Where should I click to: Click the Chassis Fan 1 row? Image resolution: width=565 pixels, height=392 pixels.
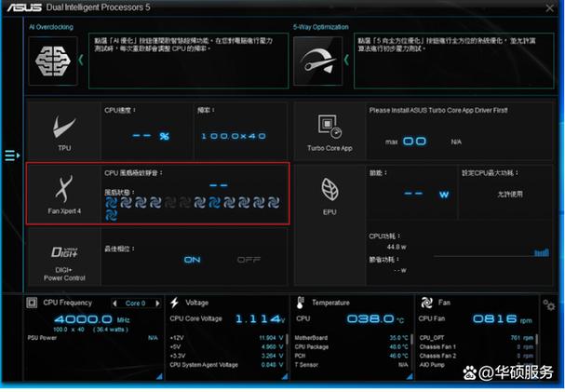coord(477,347)
